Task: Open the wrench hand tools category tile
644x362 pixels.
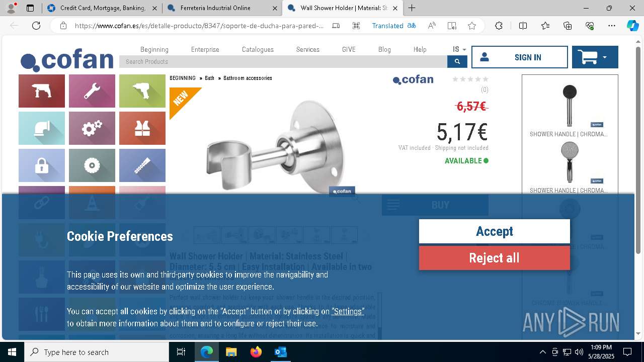Action: coord(92,91)
